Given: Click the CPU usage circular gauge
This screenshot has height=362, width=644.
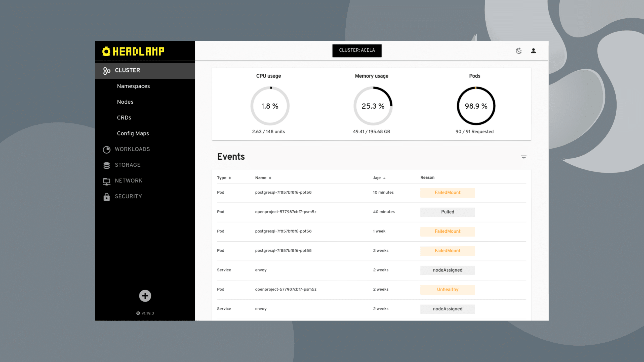Looking at the screenshot, I should tap(270, 106).
